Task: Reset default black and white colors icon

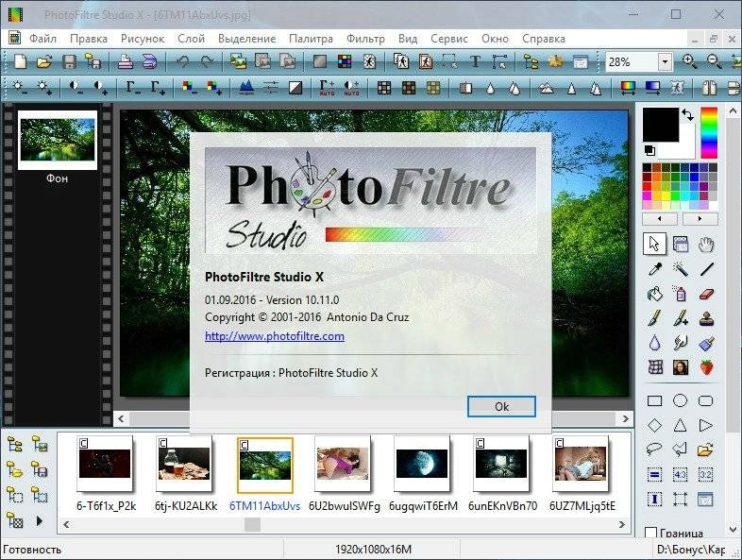Action: (649, 150)
